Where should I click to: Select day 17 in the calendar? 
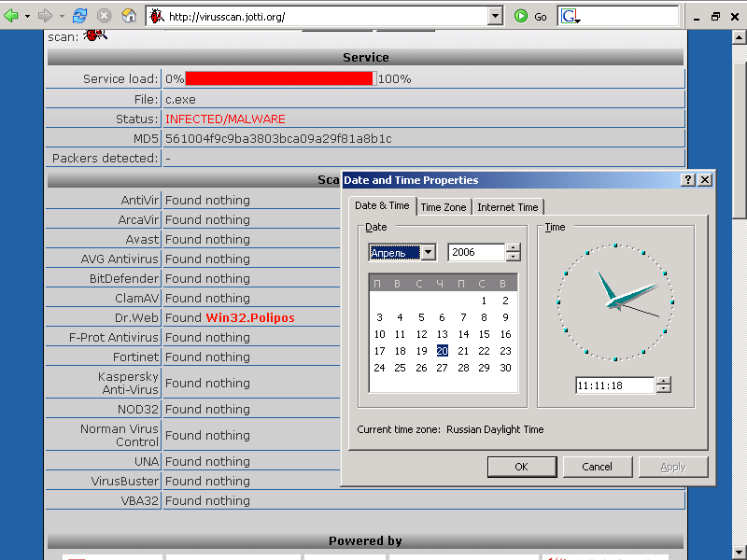(379, 351)
